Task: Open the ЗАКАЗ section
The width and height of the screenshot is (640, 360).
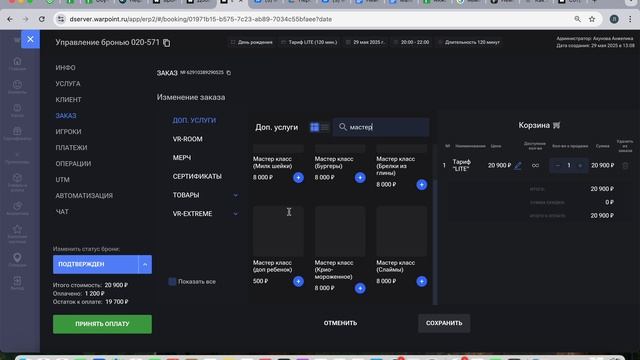Action: tap(66, 116)
